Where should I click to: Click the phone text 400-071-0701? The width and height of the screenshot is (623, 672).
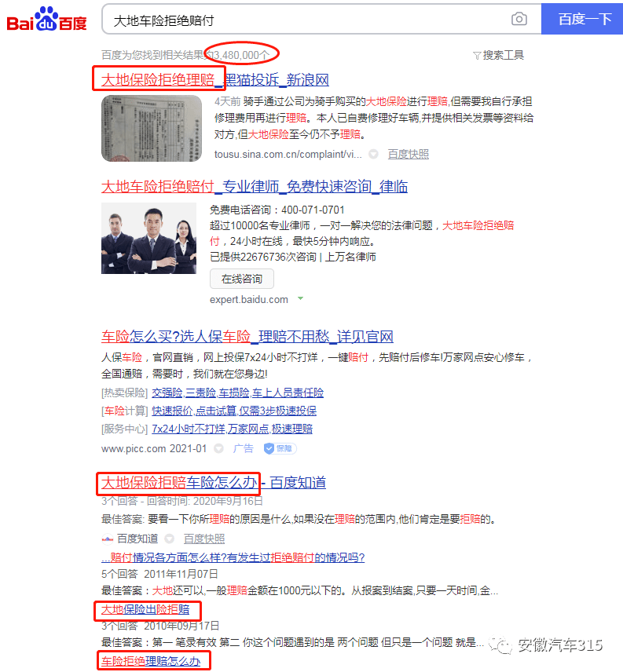313,210
